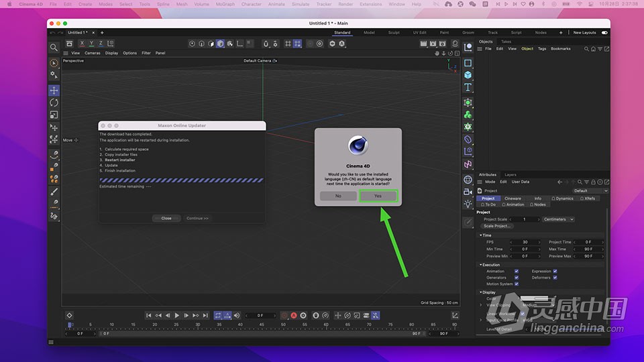
Task: Go to end of animation
Action: click(205, 315)
